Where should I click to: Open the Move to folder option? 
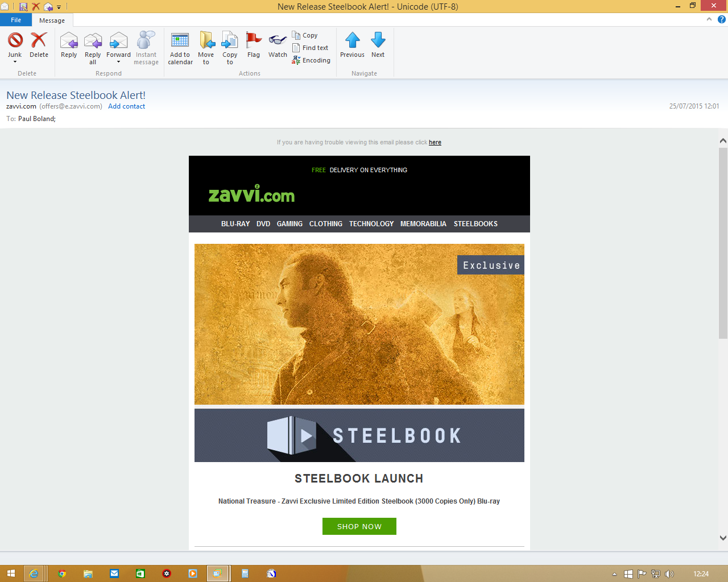coord(206,48)
